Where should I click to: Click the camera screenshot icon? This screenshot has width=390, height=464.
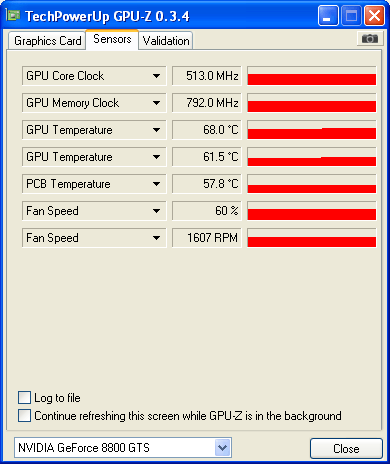(x=369, y=39)
